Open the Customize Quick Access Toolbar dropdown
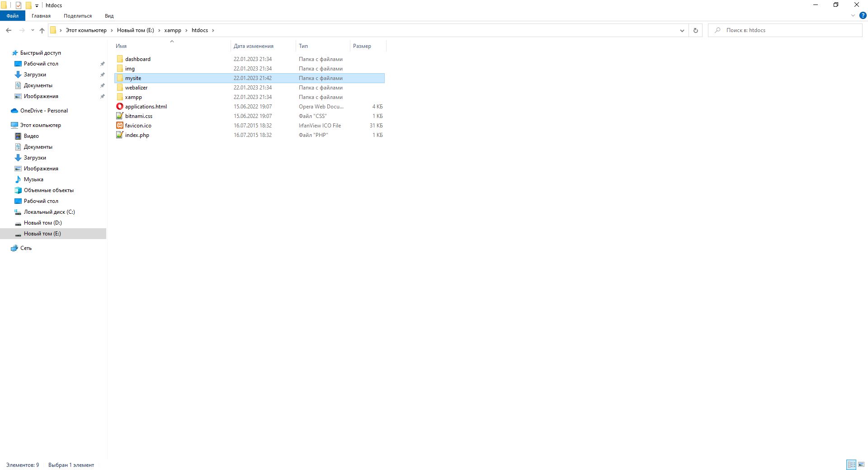 37,6
